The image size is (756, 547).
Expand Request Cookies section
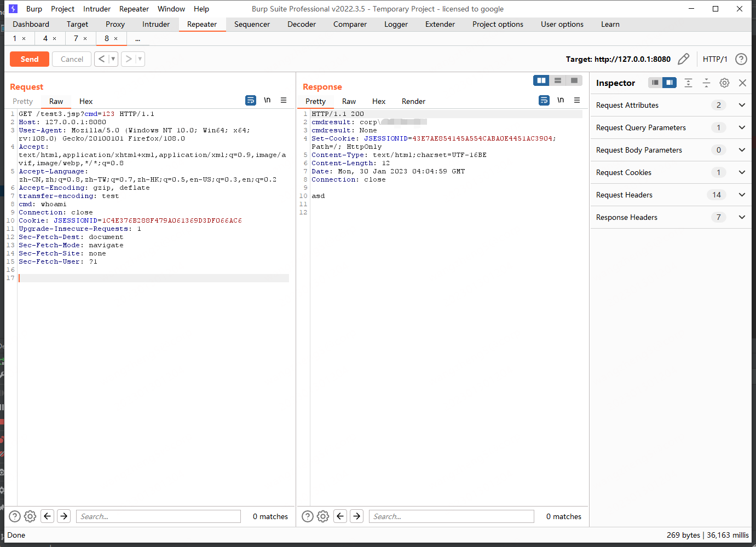[x=742, y=172]
